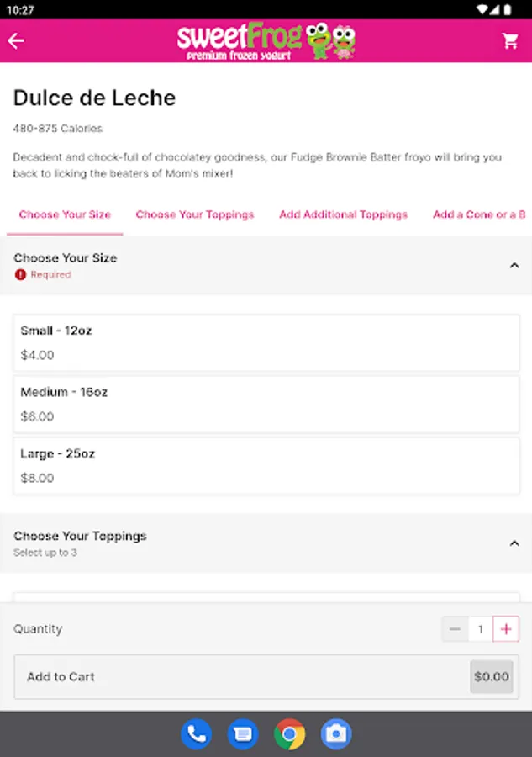Decrease quantity with minus button

[x=455, y=629]
